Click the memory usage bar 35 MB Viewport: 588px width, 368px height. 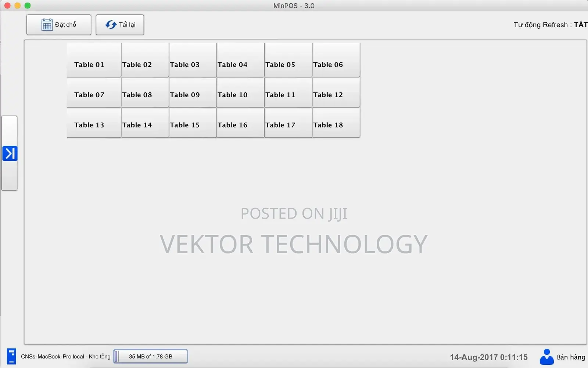151,356
